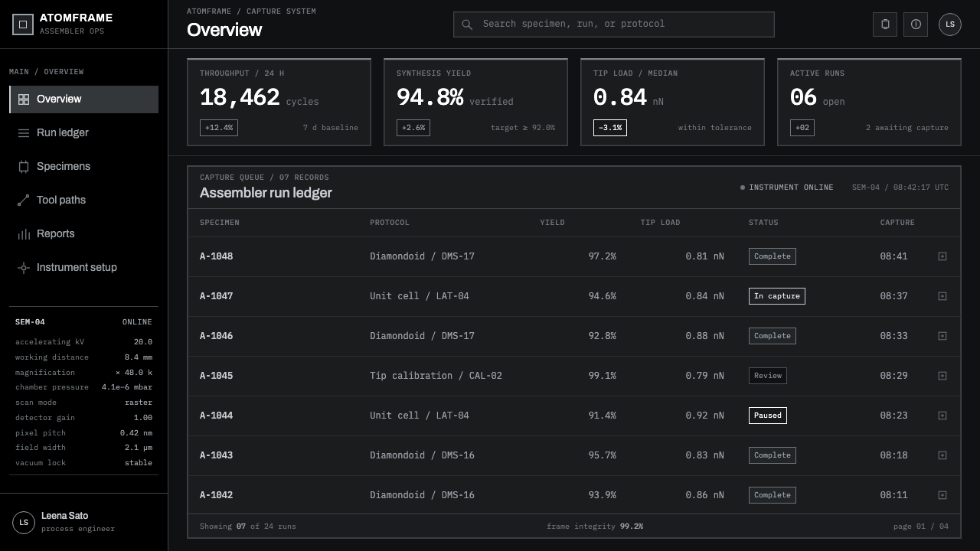Viewport: 980px width, 551px height.
Task: Click the Capture column header
Action: click(x=897, y=223)
